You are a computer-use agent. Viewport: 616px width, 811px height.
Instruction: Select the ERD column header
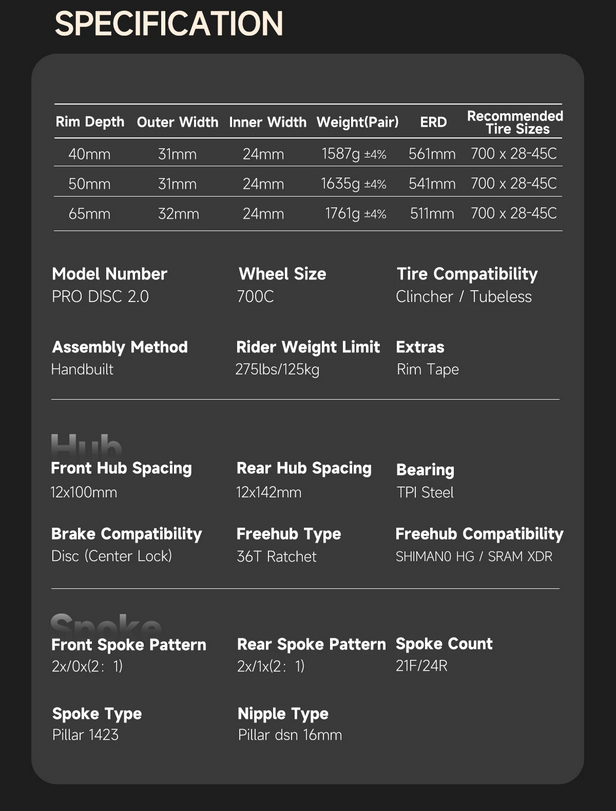point(433,122)
